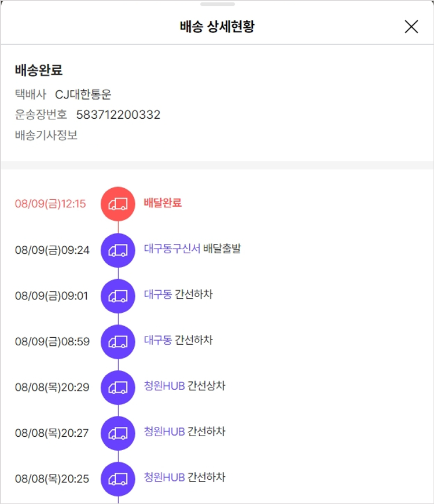Open 청원HUB link for 간선상차 entry

[164, 386]
